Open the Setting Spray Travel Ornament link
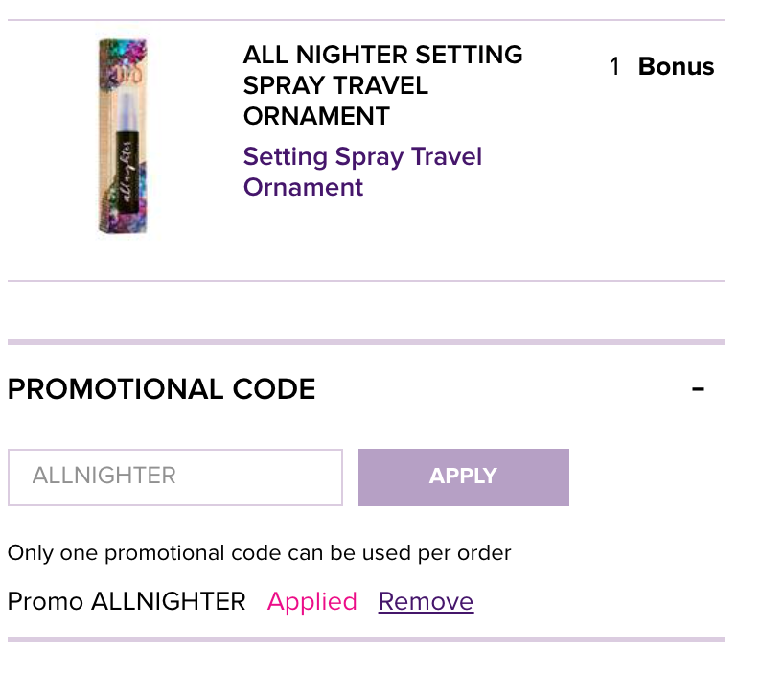 [x=362, y=172]
